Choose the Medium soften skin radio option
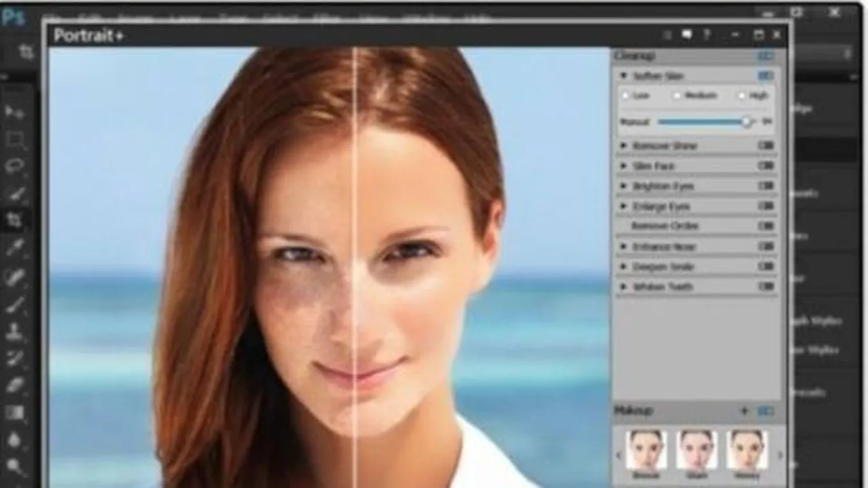 [677, 96]
